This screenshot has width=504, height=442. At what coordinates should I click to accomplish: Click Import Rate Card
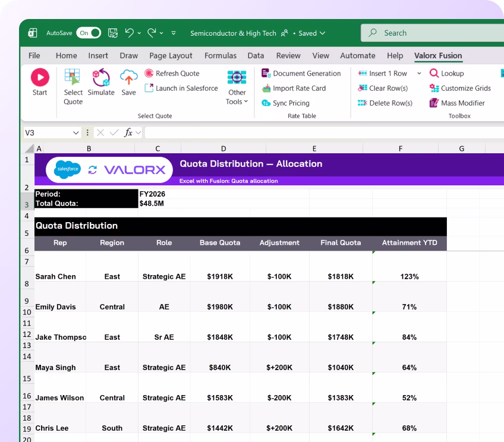[294, 88]
